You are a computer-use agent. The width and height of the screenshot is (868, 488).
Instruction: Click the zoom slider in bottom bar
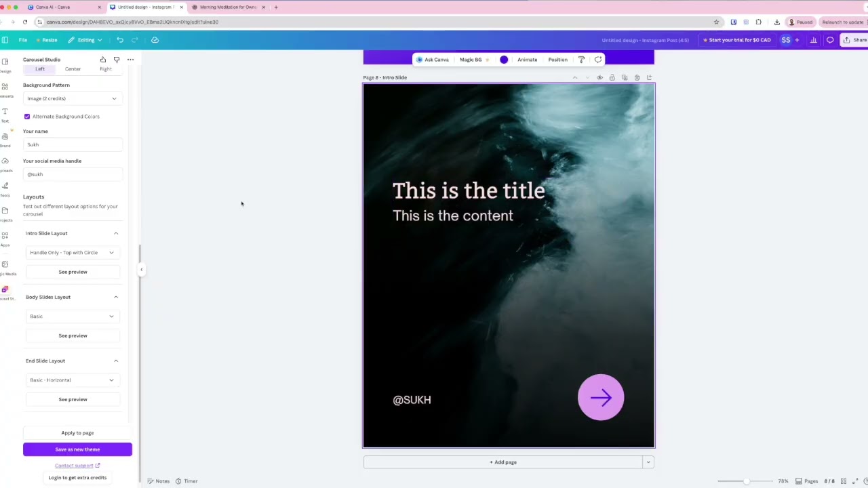(744, 481)
